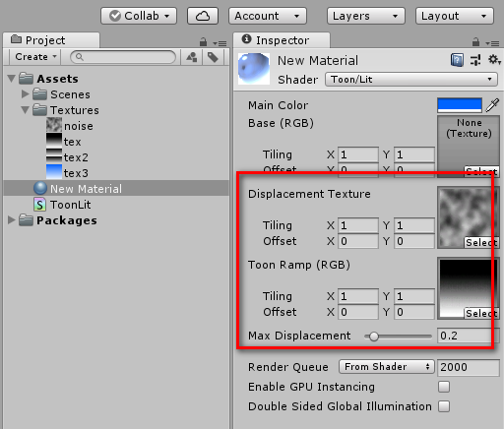Click Toon Ramp Tiling X field
Image resolution: width=504 pixels, height=429 pixels.
point(358,296)
